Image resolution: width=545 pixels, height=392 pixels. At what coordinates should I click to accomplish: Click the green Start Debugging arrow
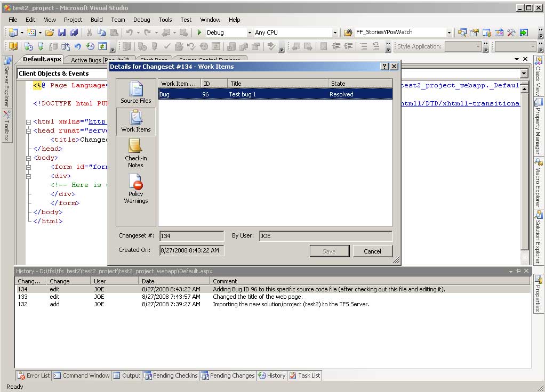[199, 32]
